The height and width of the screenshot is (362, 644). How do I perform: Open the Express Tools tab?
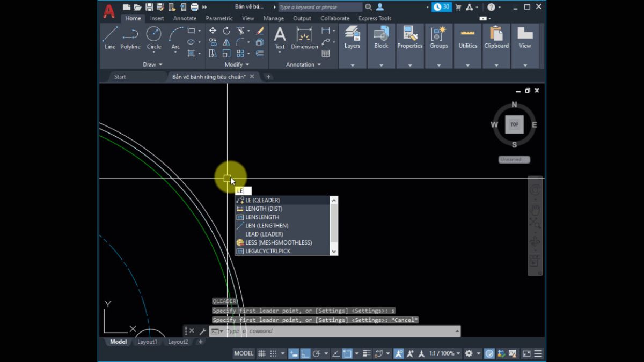point(375,18)
